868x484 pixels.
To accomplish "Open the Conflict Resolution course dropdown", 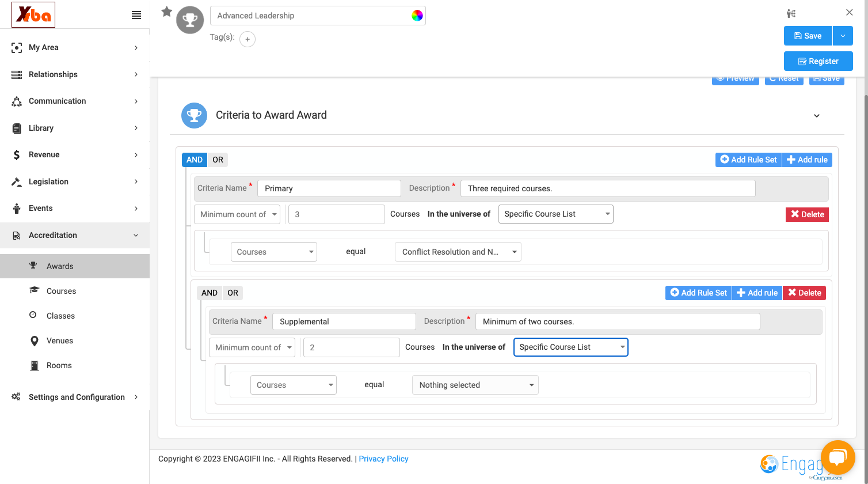I will [x=458, y=252].
